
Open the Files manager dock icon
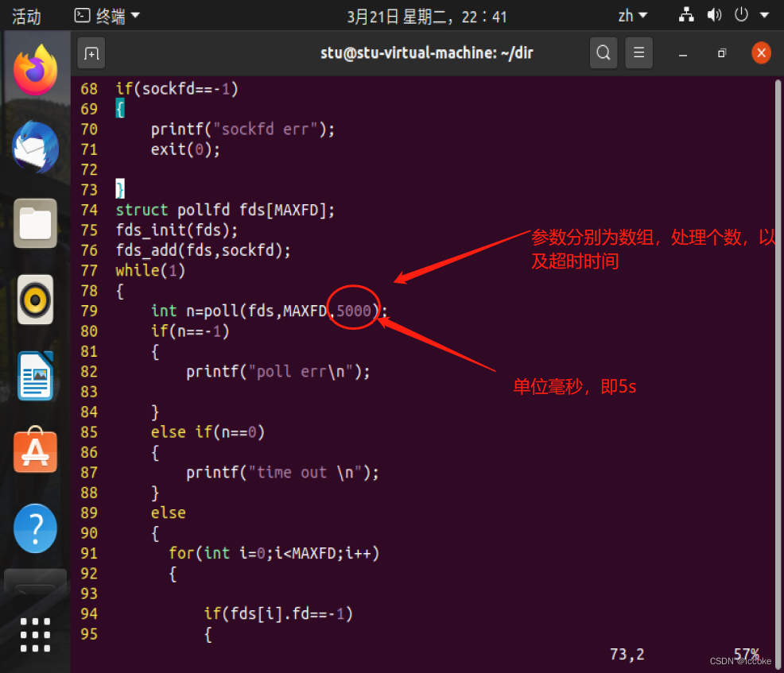point(35,223)
